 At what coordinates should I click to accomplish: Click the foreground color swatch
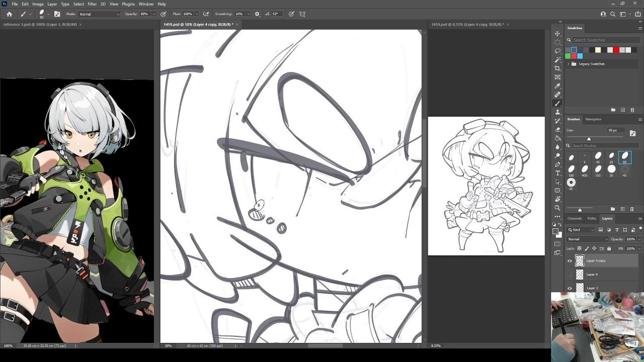coord(555,231)
